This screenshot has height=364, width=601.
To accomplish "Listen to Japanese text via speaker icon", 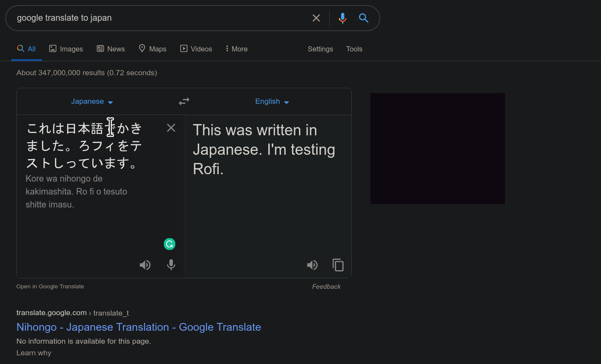I will point(145,265).
